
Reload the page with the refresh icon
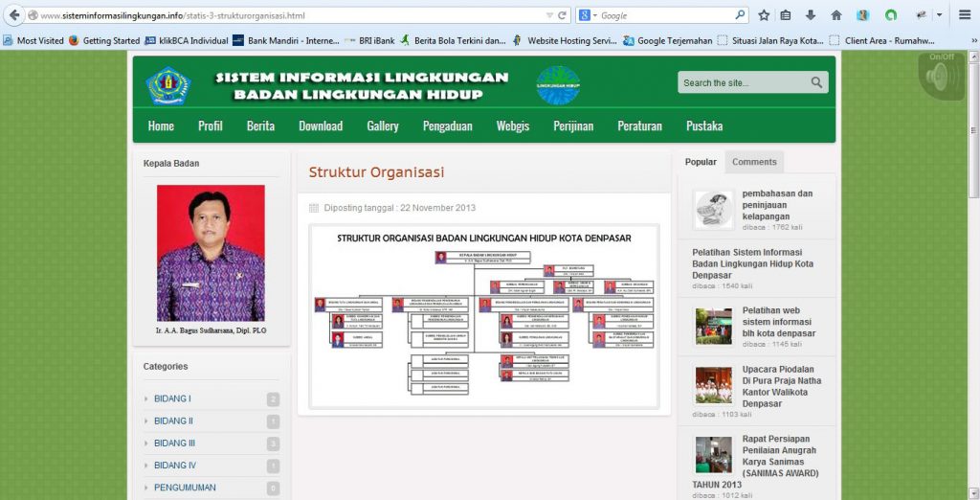pyautogui.click(x=562, y=15)
